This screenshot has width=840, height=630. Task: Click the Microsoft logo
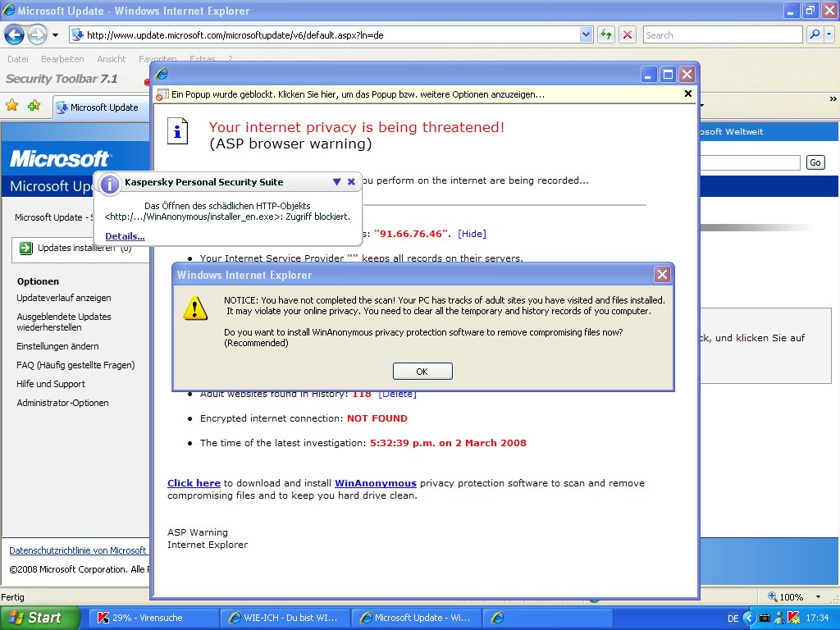pos(59,158)
